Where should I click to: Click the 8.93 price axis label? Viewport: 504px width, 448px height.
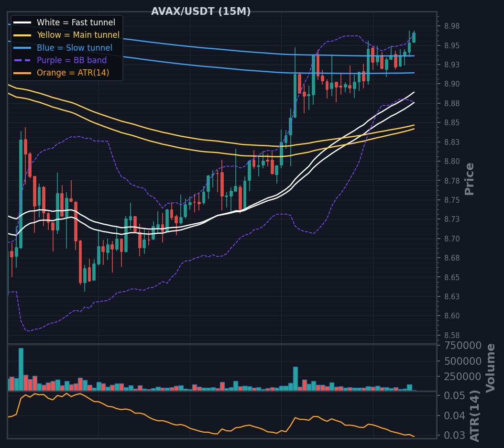pyautogui.click(x=452, y=65)
